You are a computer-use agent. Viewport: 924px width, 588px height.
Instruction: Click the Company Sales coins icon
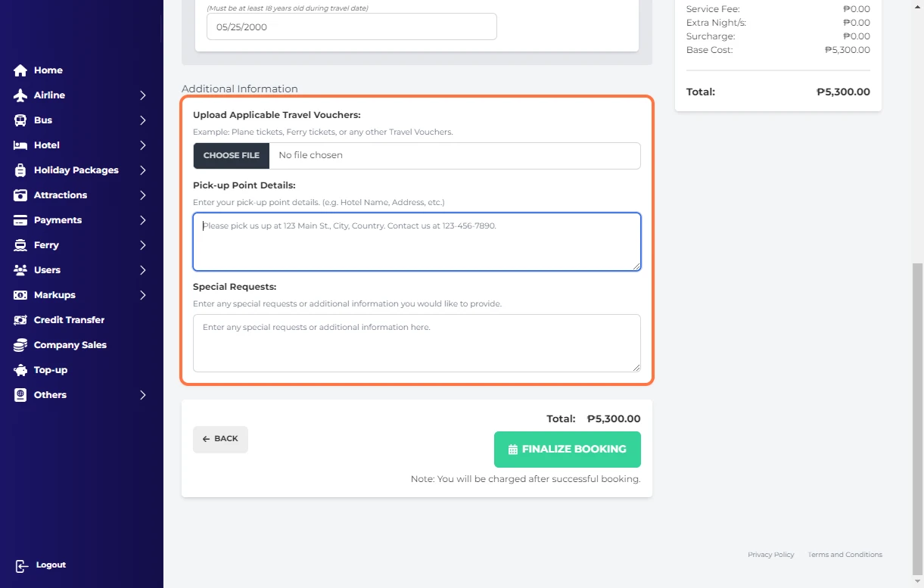(20, 345)
